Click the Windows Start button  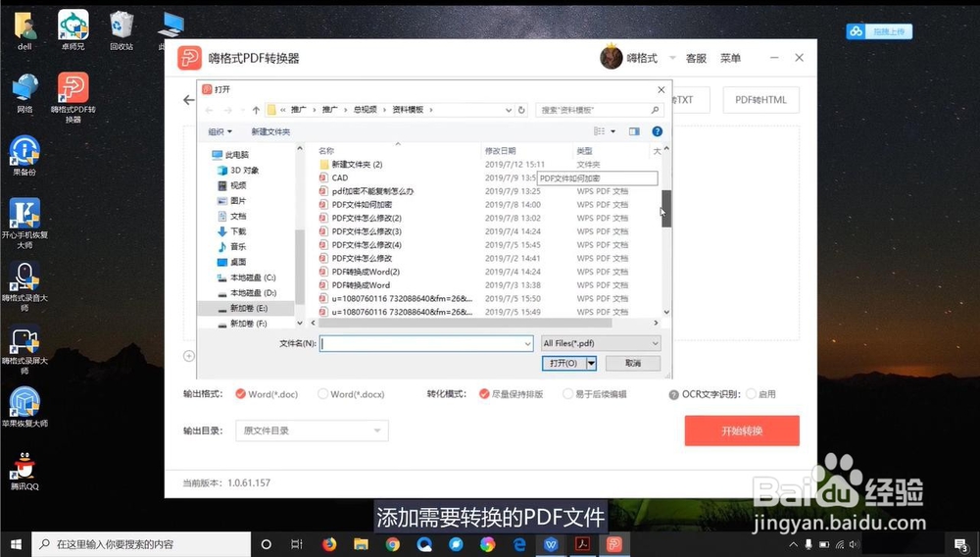point(16,544)
